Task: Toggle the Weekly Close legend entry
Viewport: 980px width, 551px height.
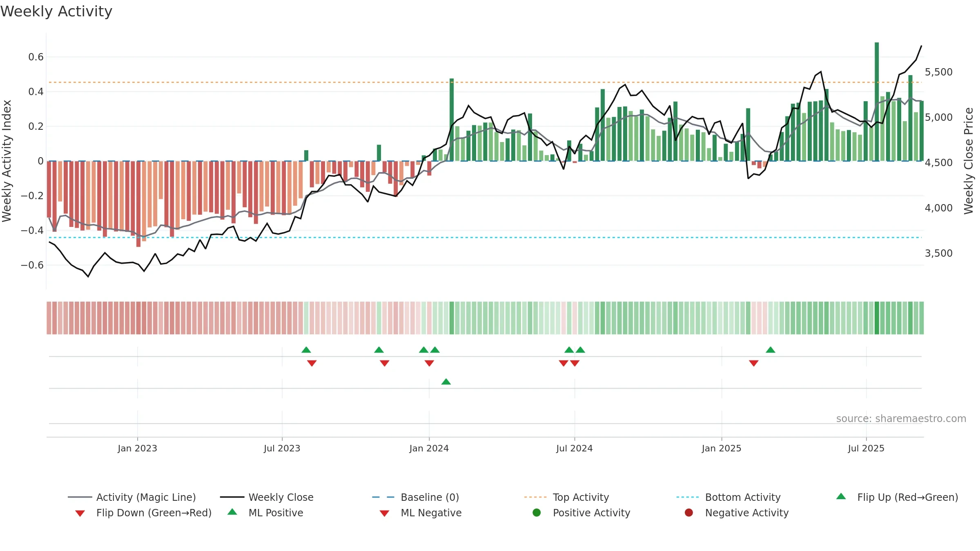Action: coord(267,497)
